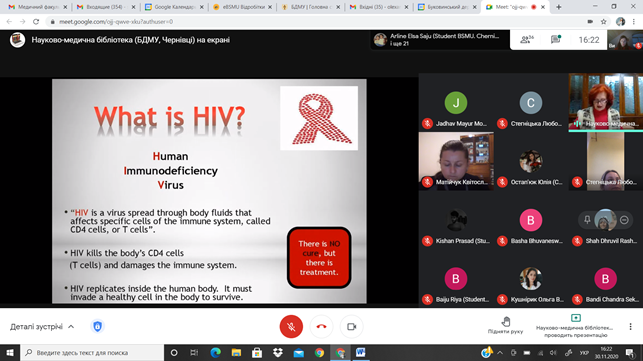643x361 pixels.
Task: Bookmark this page with star icon
Action: coord(604,22)
